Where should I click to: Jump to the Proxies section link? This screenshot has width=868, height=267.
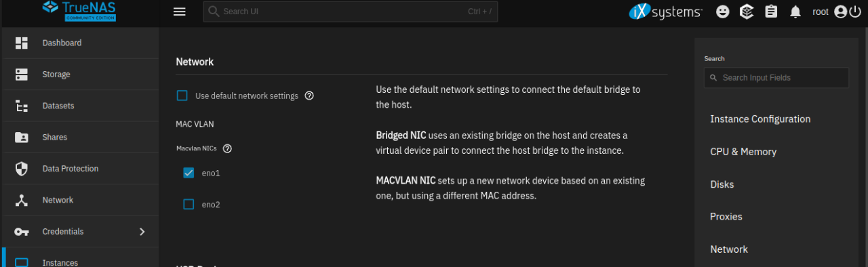pyautogui.click(x=726, y=217)
